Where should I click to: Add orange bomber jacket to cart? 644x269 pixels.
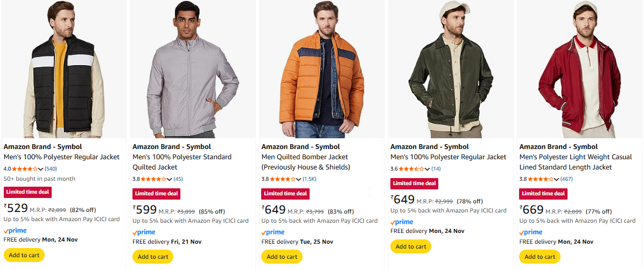pyautogui.click(x=282, y=257)
